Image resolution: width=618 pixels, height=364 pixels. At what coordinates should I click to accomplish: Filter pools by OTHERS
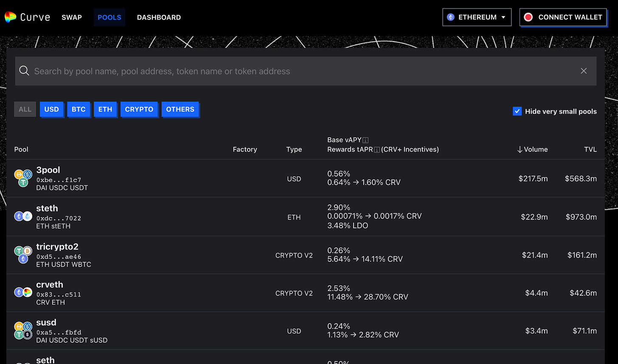point(180,109)
